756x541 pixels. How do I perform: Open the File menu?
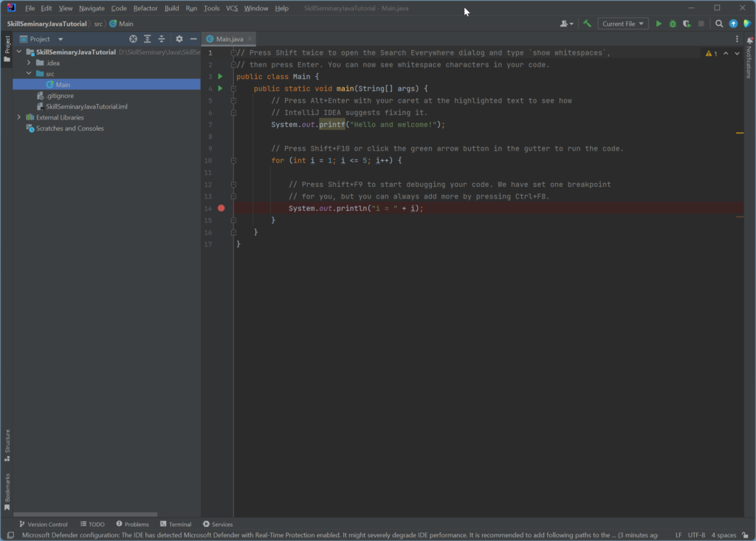30,8
